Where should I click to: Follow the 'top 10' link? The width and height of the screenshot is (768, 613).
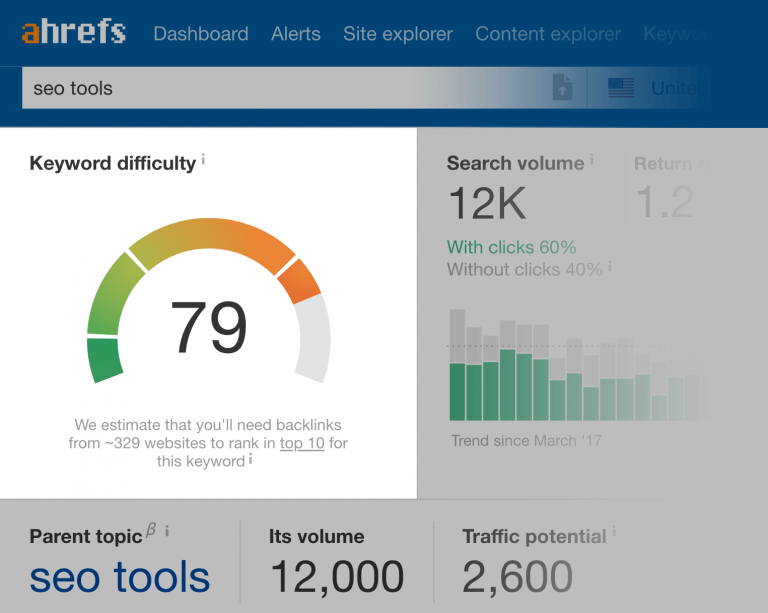(x=302, y=443)
